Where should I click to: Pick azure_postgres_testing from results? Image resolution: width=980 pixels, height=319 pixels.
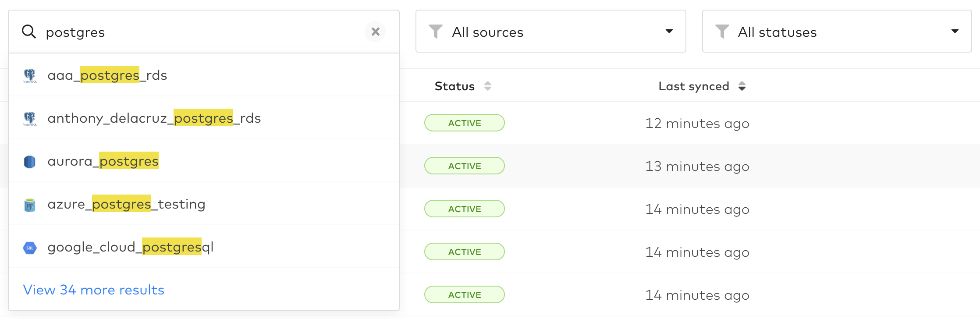coord(204,204)
